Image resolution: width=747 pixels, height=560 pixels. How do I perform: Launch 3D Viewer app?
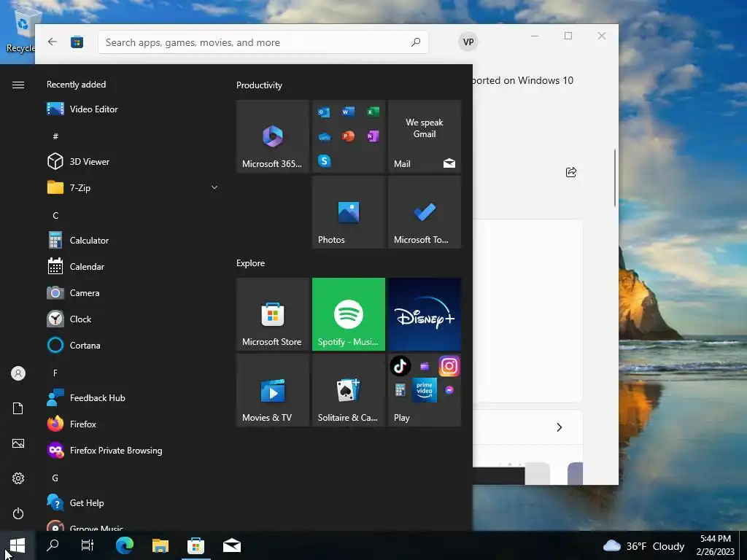tap(133, 161)
